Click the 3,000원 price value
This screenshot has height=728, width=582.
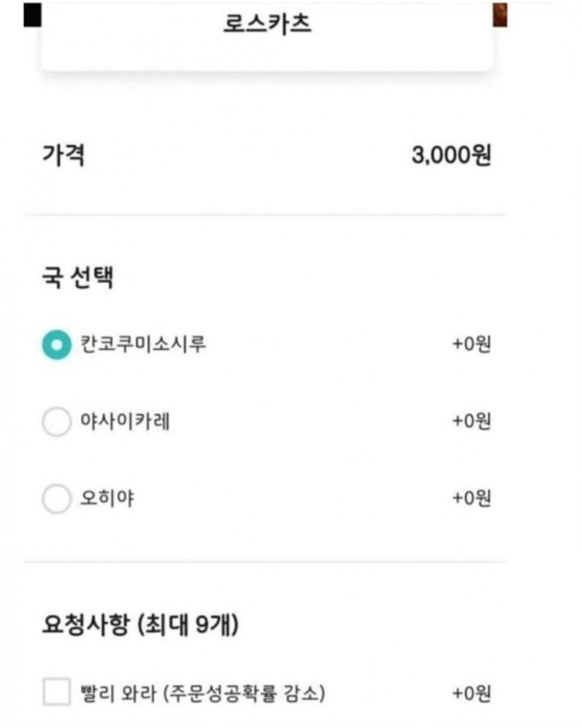pos(451,155)
